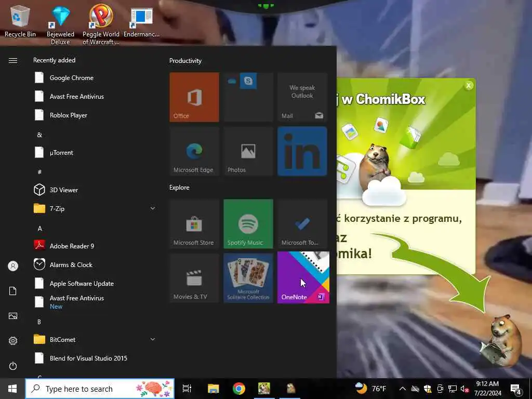Select the Endermanc... desktop shortcut
This screenshot has height=399, width=532.
(x=141, y=22)
